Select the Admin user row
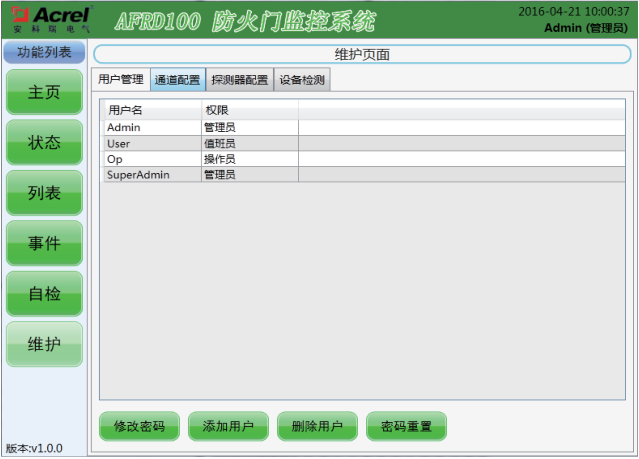 click(x=150, y=127)
